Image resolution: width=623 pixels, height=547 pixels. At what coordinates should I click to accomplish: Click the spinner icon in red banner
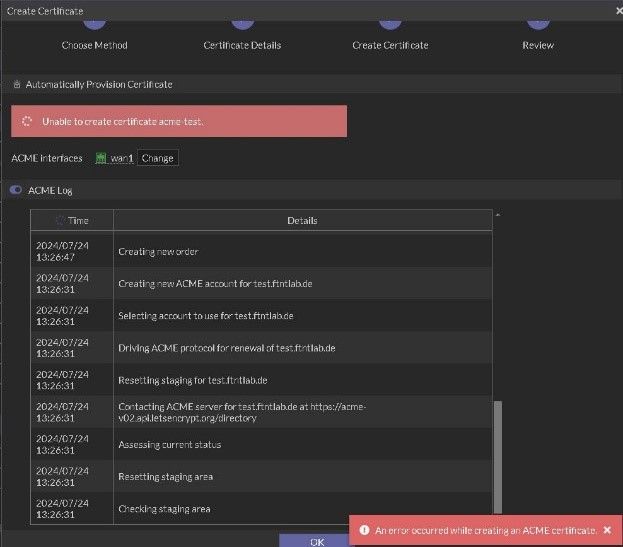(x=27, y=121)
